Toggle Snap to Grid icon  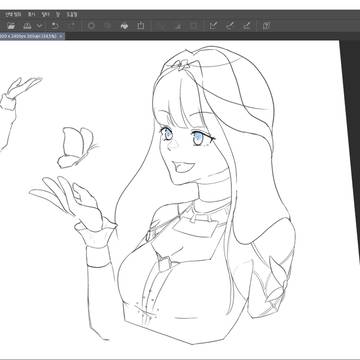point(247,26)
